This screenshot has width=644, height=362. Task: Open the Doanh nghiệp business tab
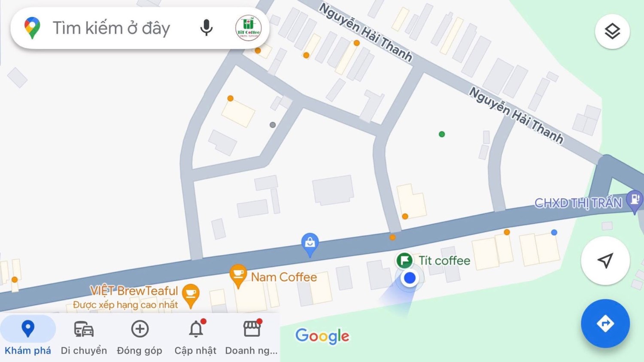click(252, 338)
